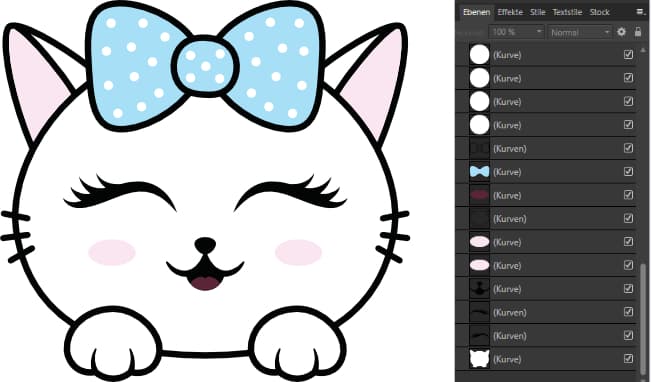Click the padlock icon to lock the layer
Screen dimensions: 651x382
point(638,32)
